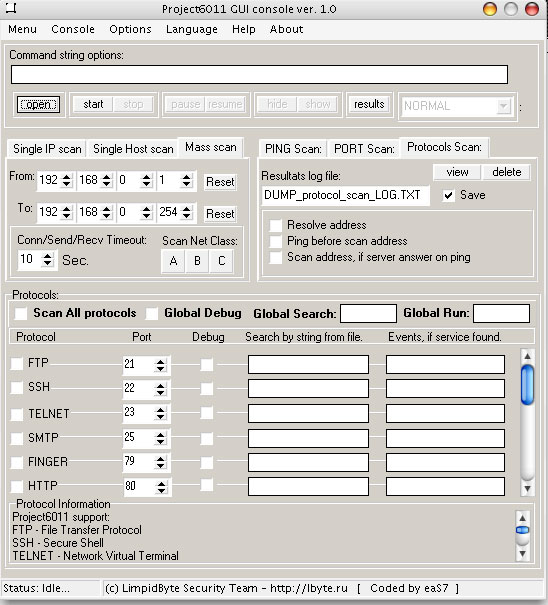Click the protocols list scrollbar thumb
Screen dimensions: 548x605
527,385
